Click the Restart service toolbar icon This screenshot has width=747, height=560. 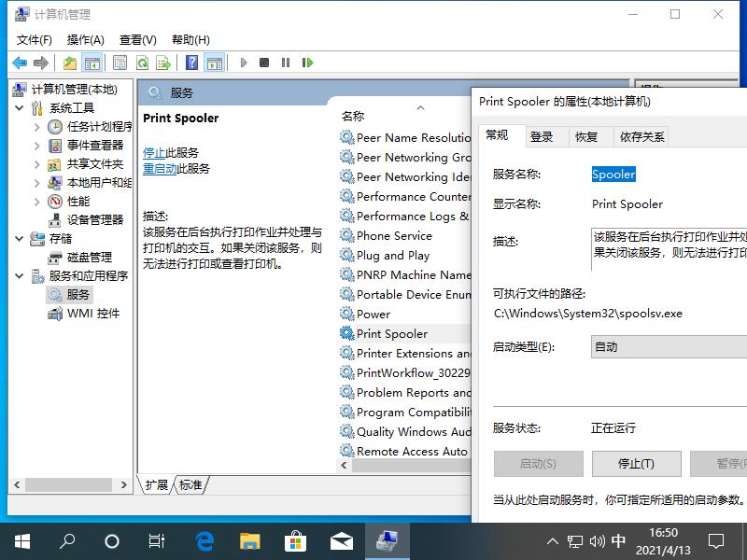pos(307,63)
